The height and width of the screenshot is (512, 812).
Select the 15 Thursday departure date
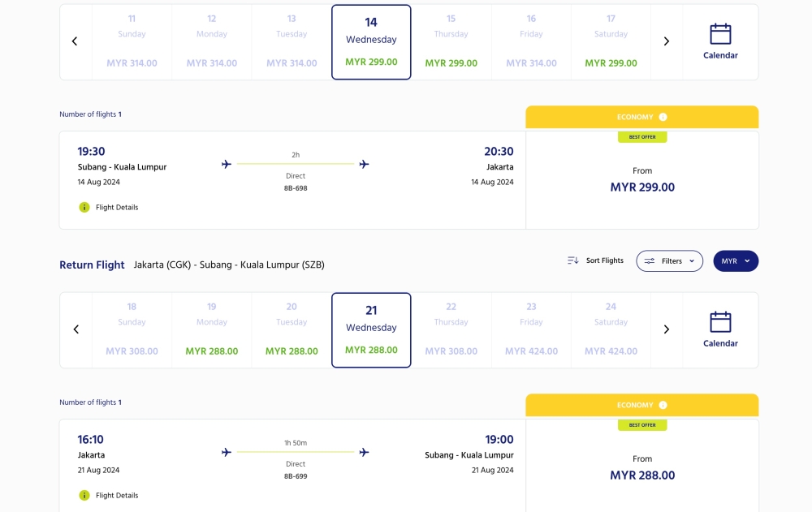click(x=451, y=41)
